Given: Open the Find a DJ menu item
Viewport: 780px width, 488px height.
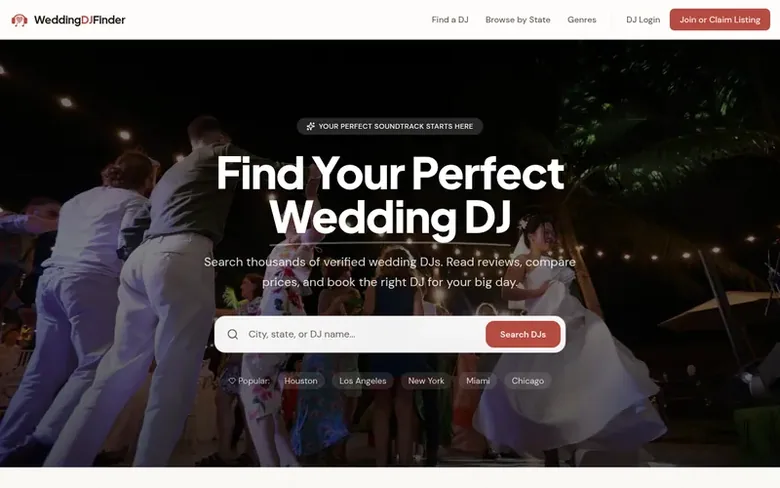Looking at the screenshot, I should tap(450, 20).
